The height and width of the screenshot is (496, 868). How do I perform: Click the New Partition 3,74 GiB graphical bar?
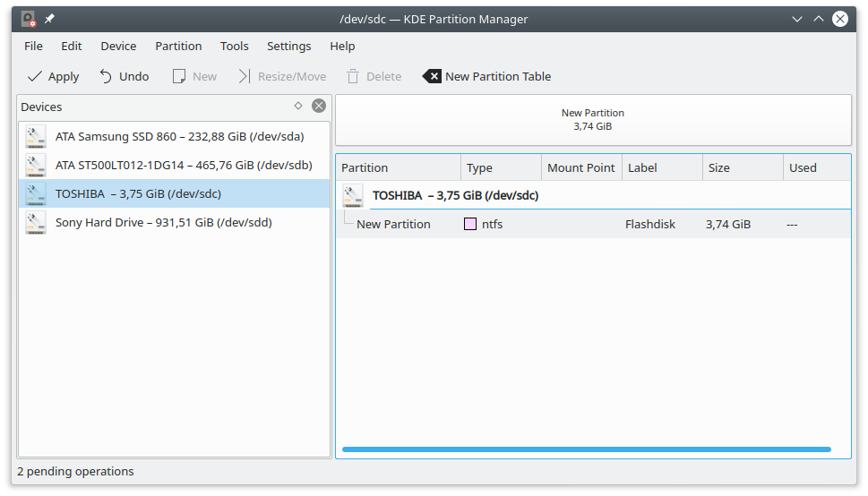click(592, 120)
